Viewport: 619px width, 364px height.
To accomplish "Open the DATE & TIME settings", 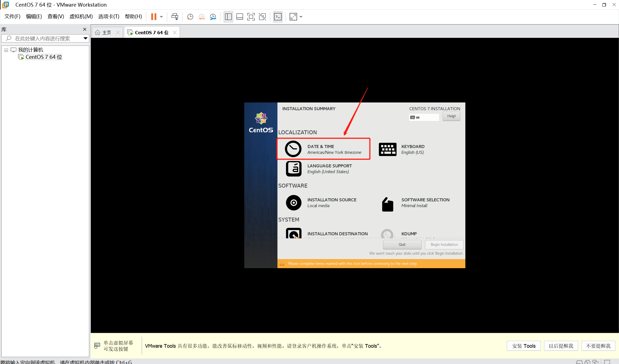I will [x=323, y=149].
